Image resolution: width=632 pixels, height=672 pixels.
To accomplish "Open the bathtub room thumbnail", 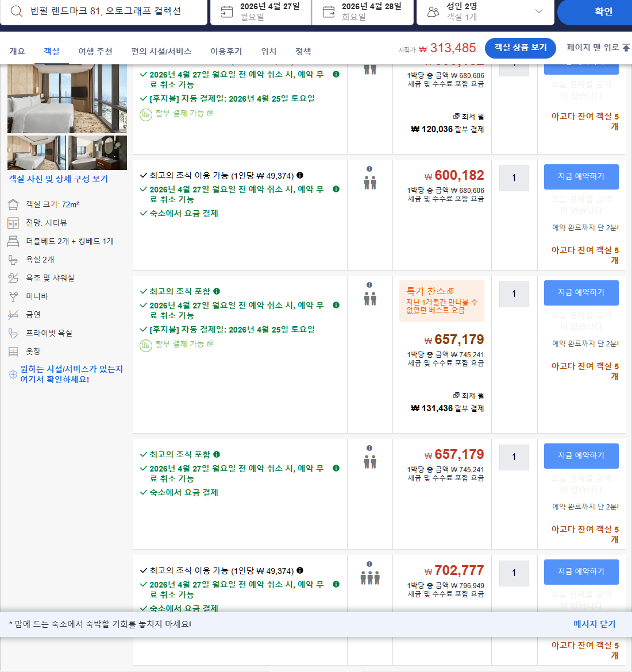I will pyautogui.click(x=98, y=153).
